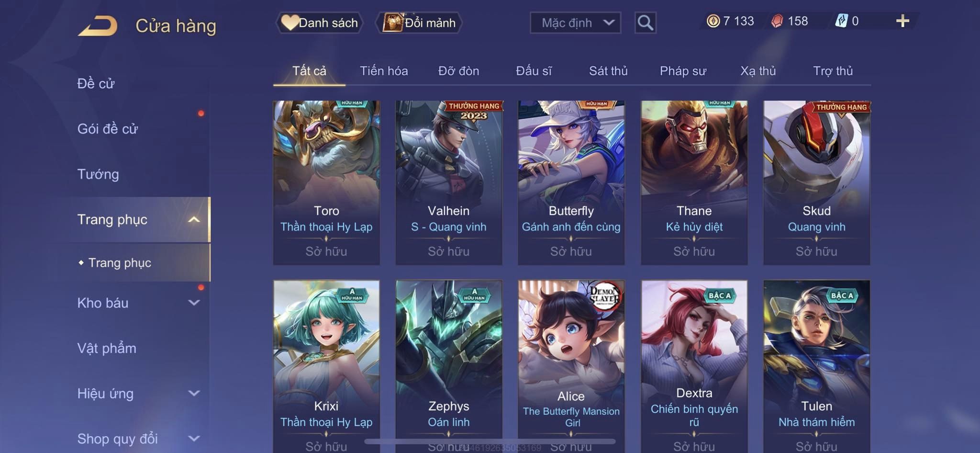Screen dimensions: 980x453
Task: Click the back arrow icon
Action: tap(98, 26)
